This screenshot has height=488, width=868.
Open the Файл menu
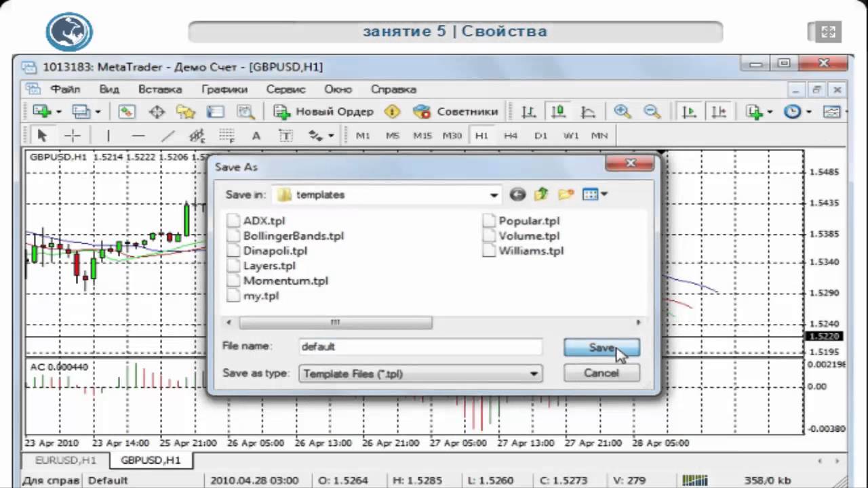pos(65,89)
